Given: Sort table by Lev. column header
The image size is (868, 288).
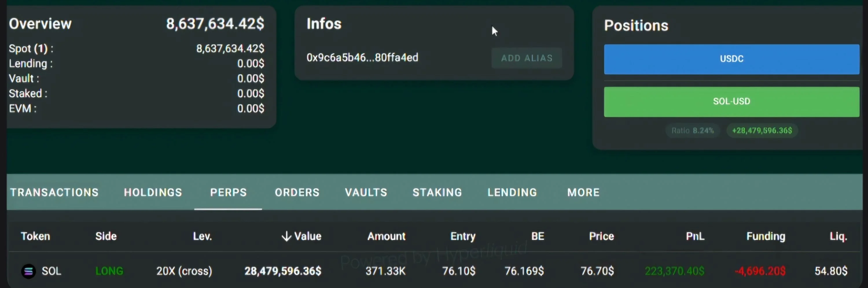Looking at the screenshot, I should [x=202, y=236].
